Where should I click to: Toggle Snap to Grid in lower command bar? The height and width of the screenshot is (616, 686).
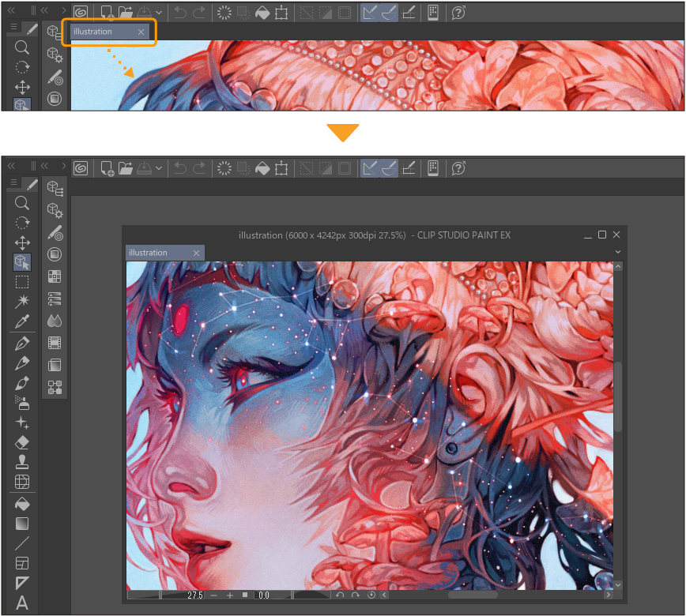[408, 168]
